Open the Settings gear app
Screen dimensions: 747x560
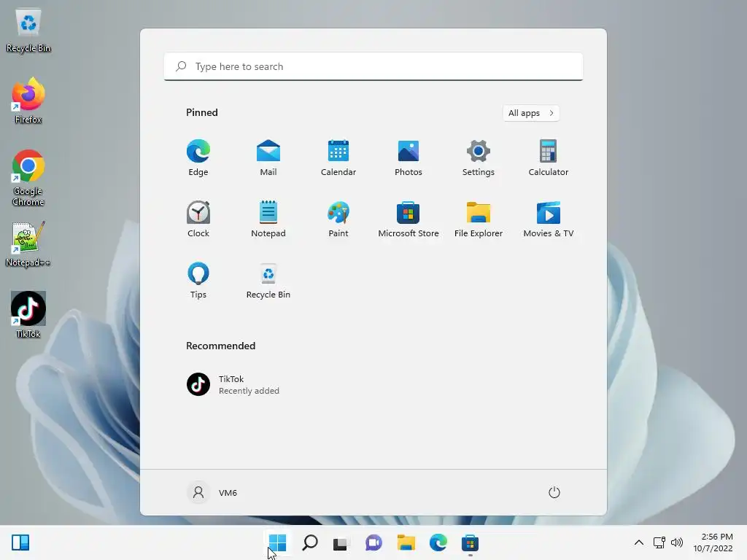pos(479,158)
